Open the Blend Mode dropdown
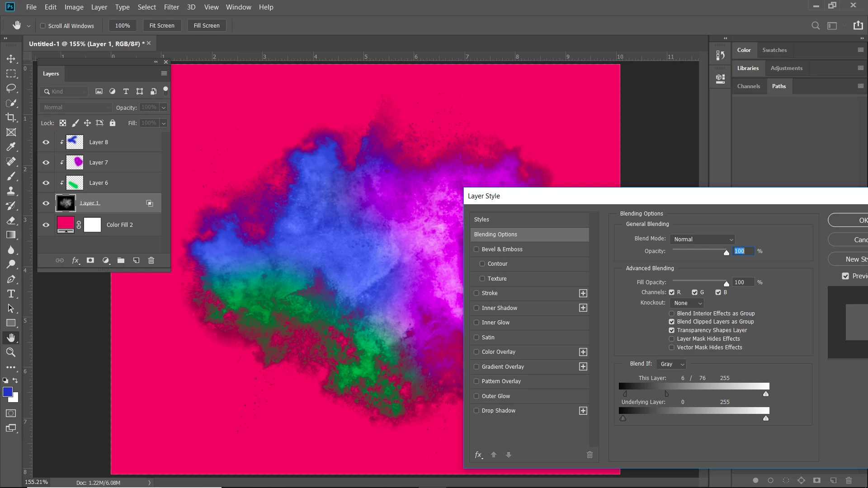 (703, 239)
